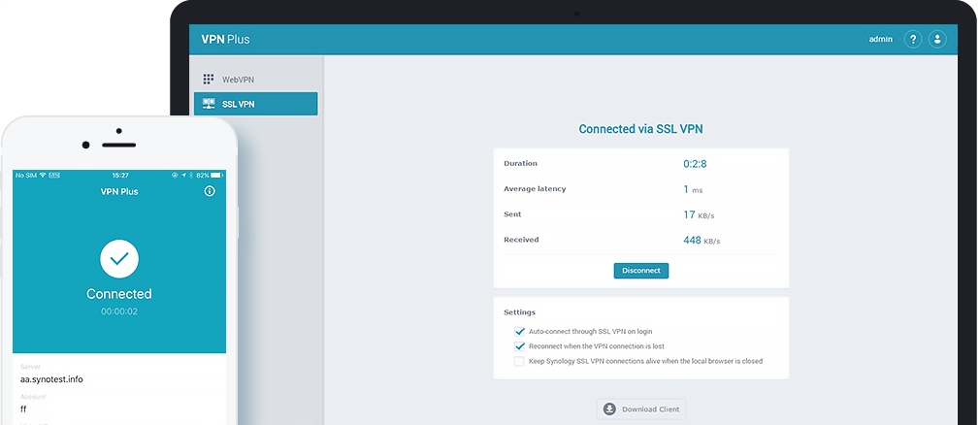The height and width of the screenshot is (425, 980).
Task: Click the Received value 448 KB/s
Action: 702,240
